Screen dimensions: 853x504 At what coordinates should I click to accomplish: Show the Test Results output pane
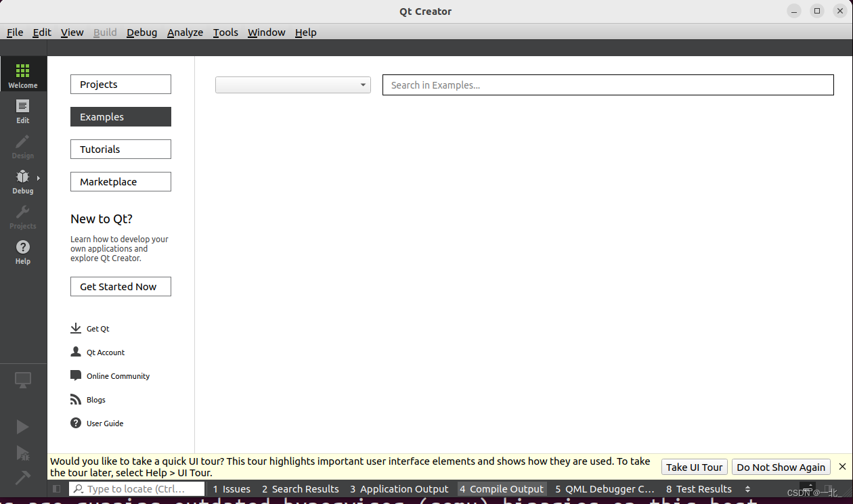pyautogui.click(x=699, y=489)
